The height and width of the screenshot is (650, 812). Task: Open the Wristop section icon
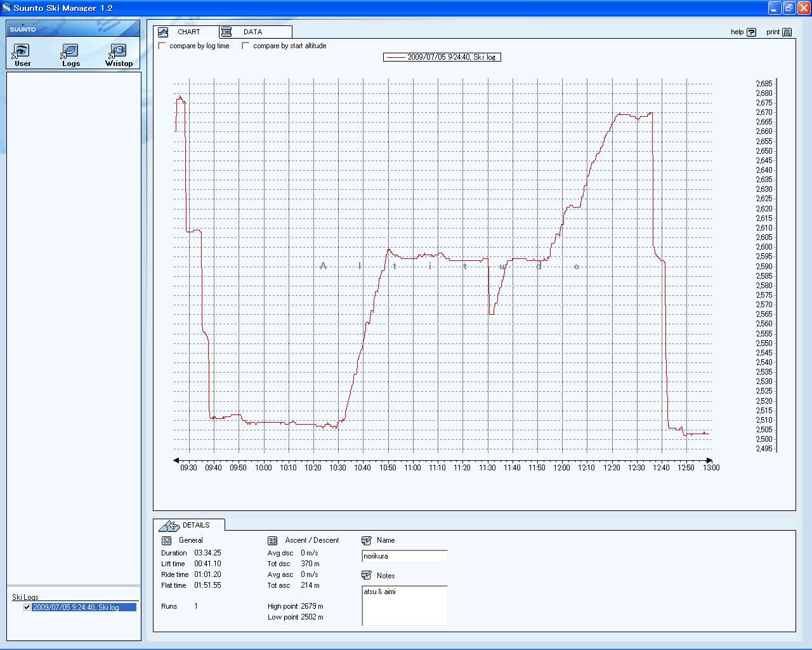point(119,51)
